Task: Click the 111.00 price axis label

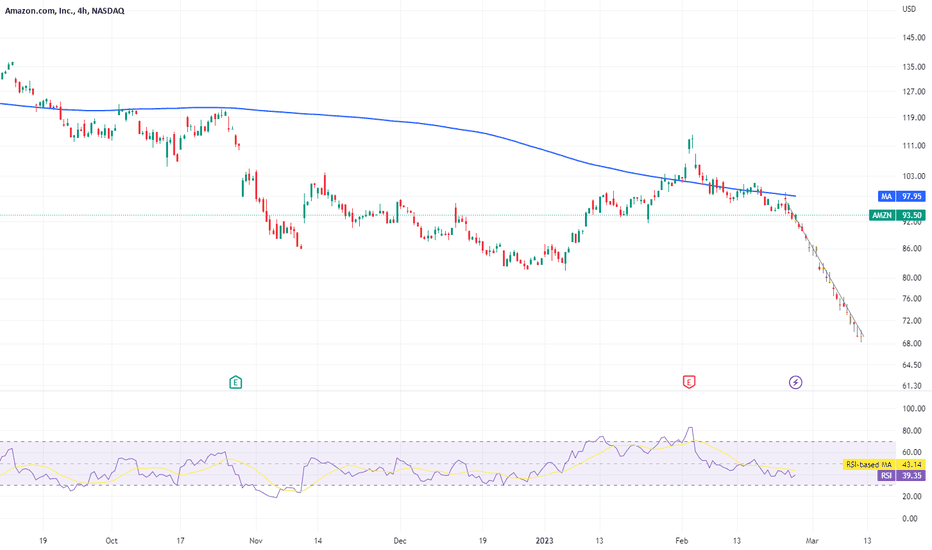Action: [914, 146]
